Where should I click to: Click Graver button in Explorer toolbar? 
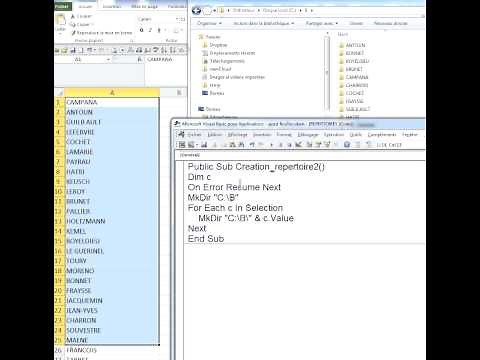point(356,23)
